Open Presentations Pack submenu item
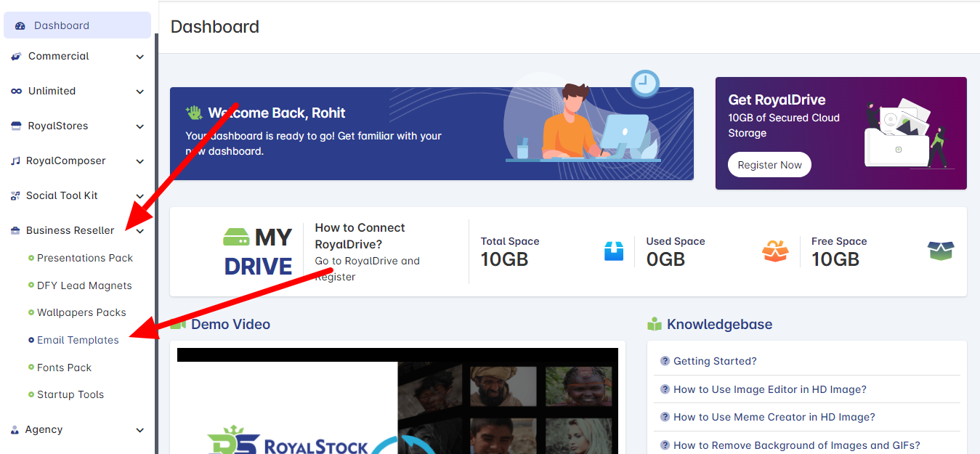This screenshot has height=454, width=980. [85, 258]
